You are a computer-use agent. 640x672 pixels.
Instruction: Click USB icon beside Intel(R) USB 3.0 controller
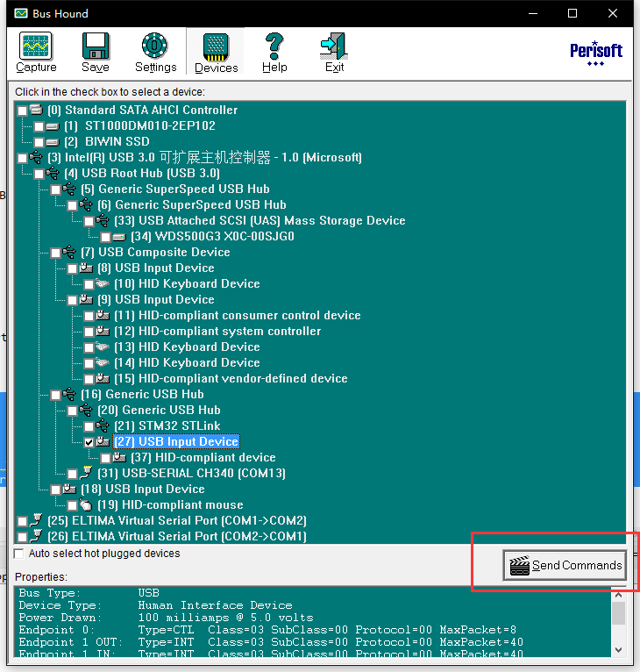36,157
